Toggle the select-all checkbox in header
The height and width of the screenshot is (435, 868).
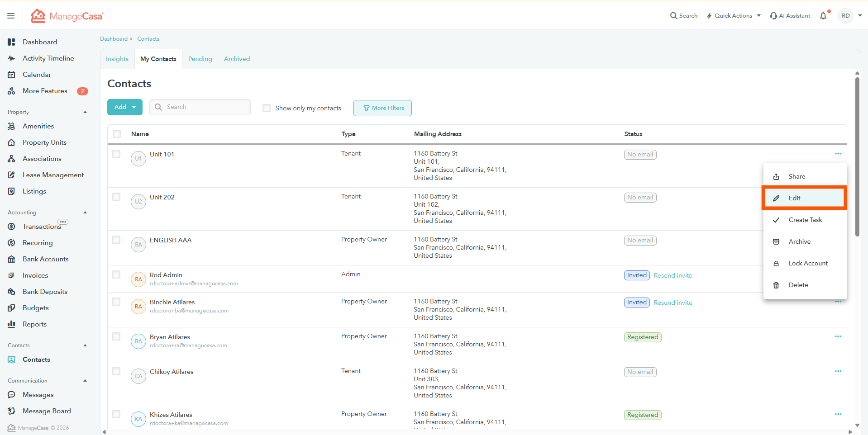pyautogui.click(x=117, y=134)
